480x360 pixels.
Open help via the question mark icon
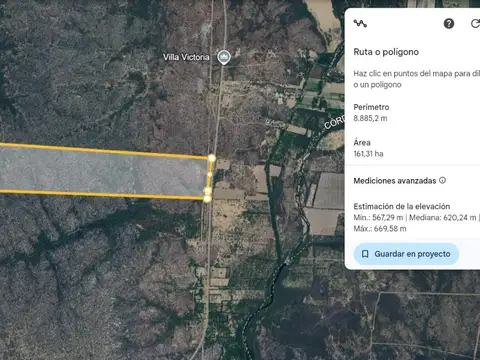coord(449,24)
